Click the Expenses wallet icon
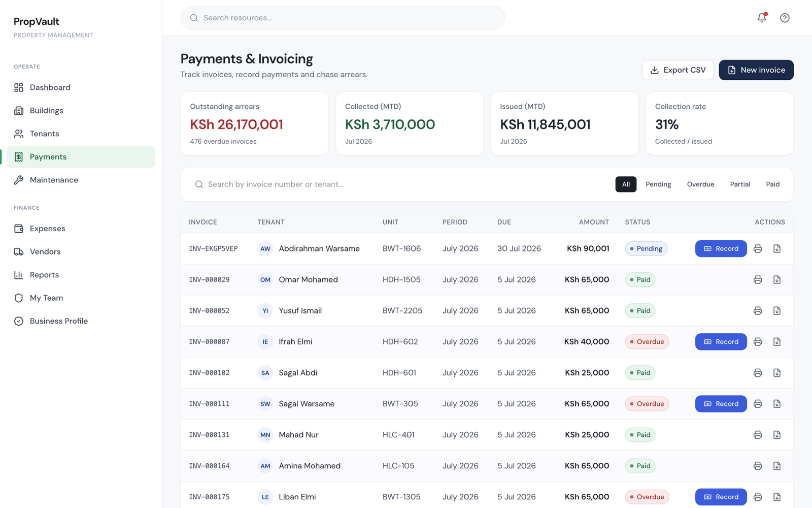Viewport: 812px width, 508px height. click(x=19, y=229)
